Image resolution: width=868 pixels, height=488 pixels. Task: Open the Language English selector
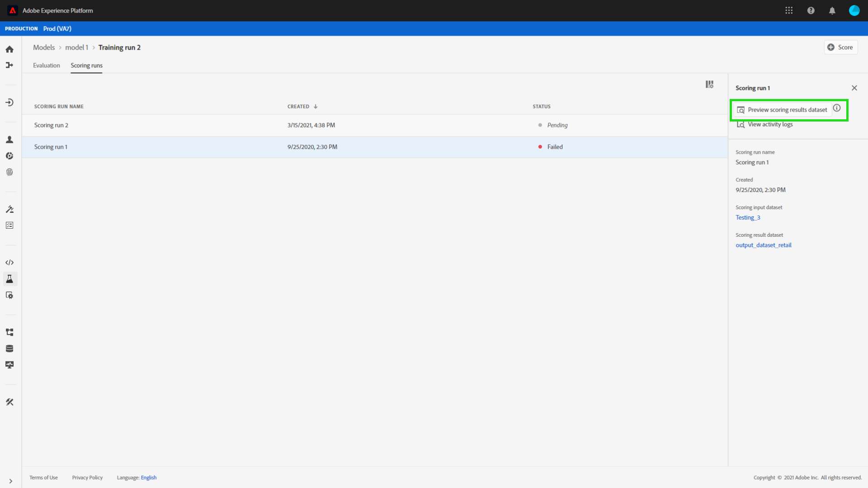(x=148, y=478)
